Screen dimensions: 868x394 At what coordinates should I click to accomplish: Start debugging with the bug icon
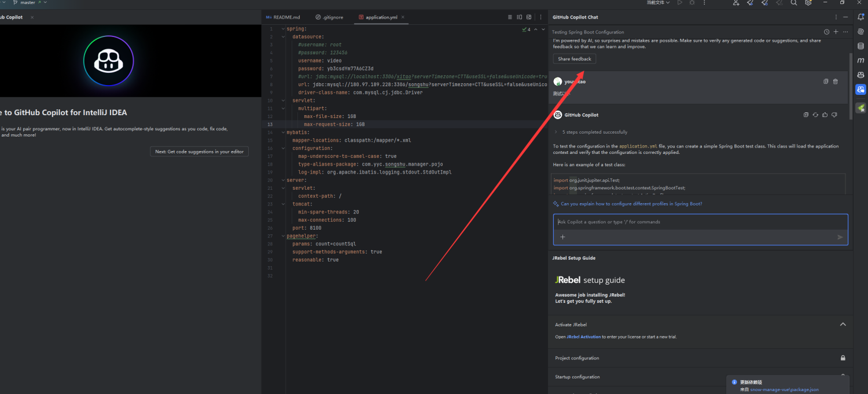(x=692, y=3)
